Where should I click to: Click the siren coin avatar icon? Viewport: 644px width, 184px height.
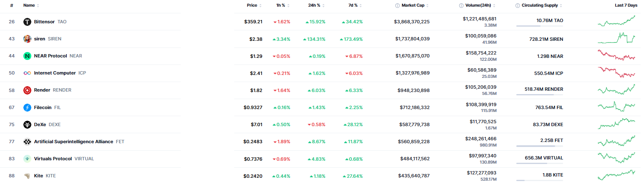coord(27,39)
